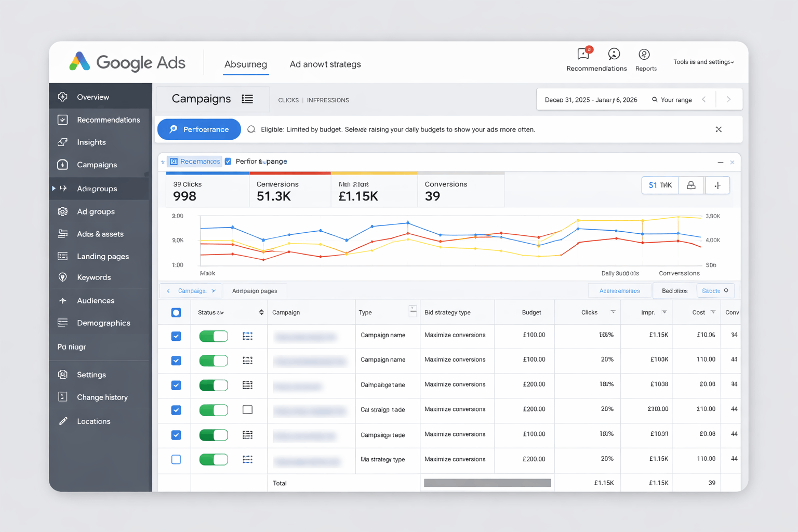The width and height of the screenshot is (798, 532).
Task: Select the Change history icon in the sidebar
Action: coord(62,396)
